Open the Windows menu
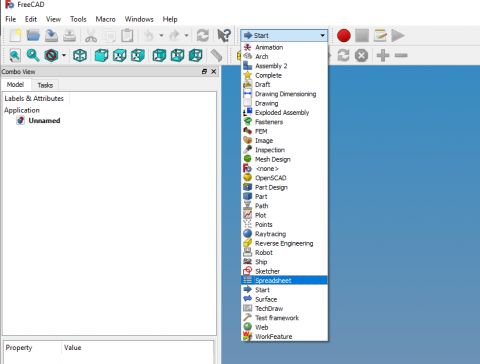Viewport: 480px width, 364px height. click(139, 19)
